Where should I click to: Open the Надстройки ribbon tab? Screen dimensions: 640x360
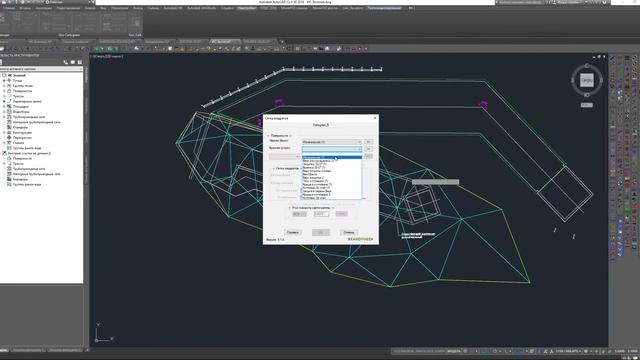[247, 8]
